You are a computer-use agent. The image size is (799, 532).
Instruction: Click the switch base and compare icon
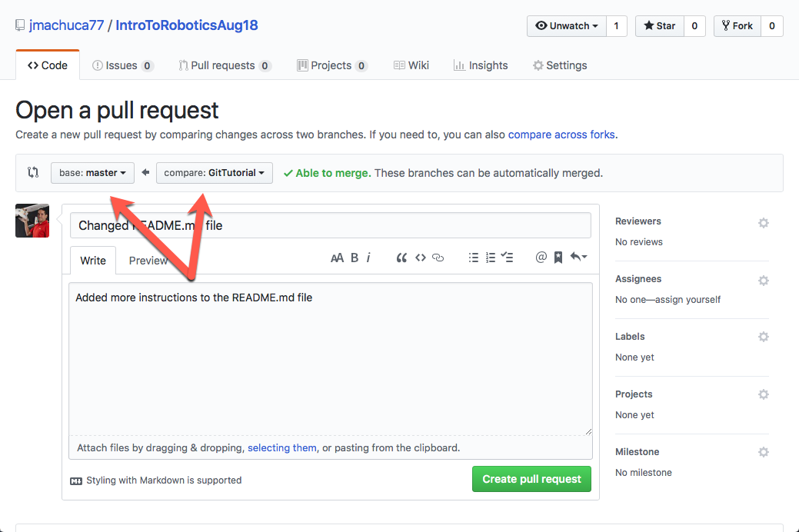(x=33, y=172)
